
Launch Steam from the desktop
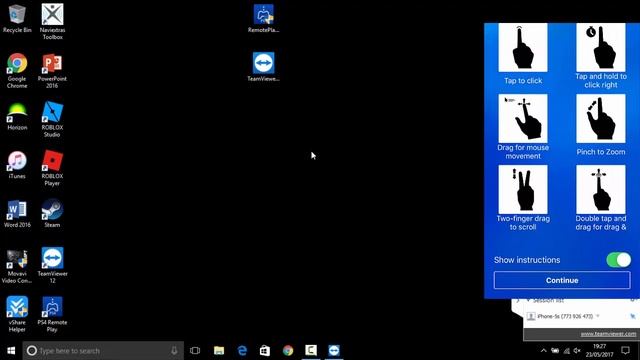[x=52, y=213]
